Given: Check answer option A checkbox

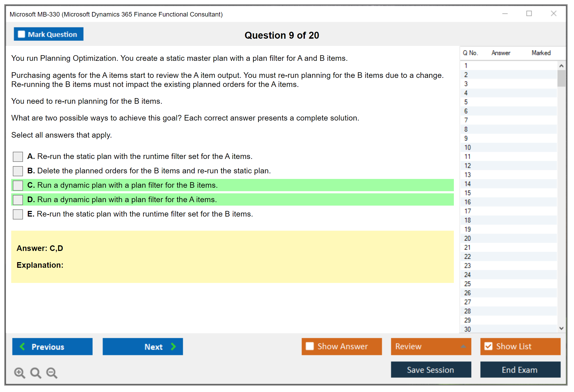Looking at the screenshot, I should pyautogui.click(x=18, y=157).
